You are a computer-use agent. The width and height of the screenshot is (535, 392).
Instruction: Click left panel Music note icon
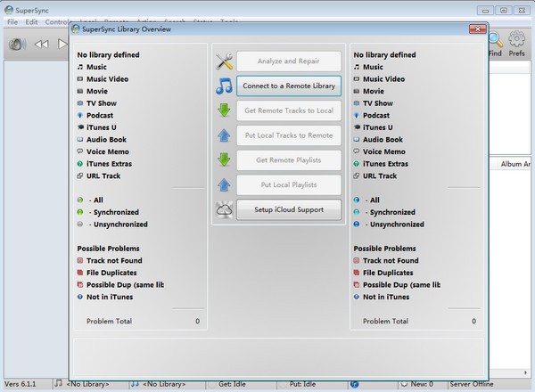pos(80,67)
